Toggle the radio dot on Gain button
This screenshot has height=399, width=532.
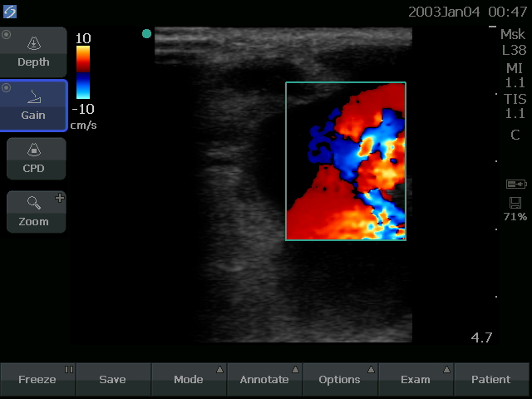tap(7, 87)
